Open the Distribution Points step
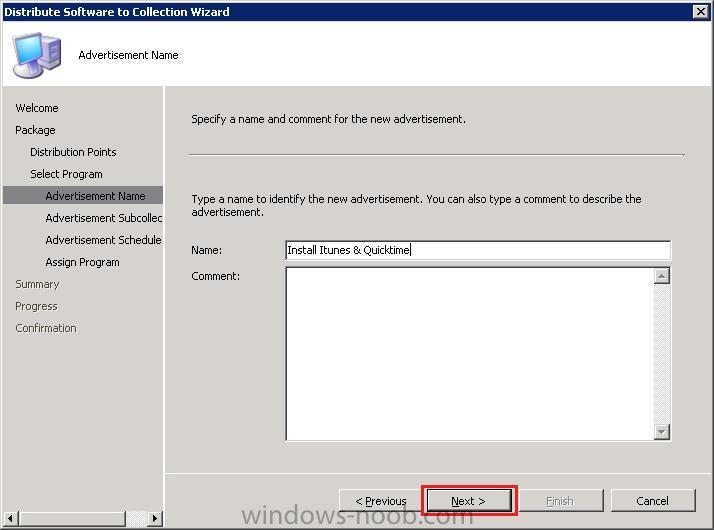714x530 pixels. pos(73,152)
